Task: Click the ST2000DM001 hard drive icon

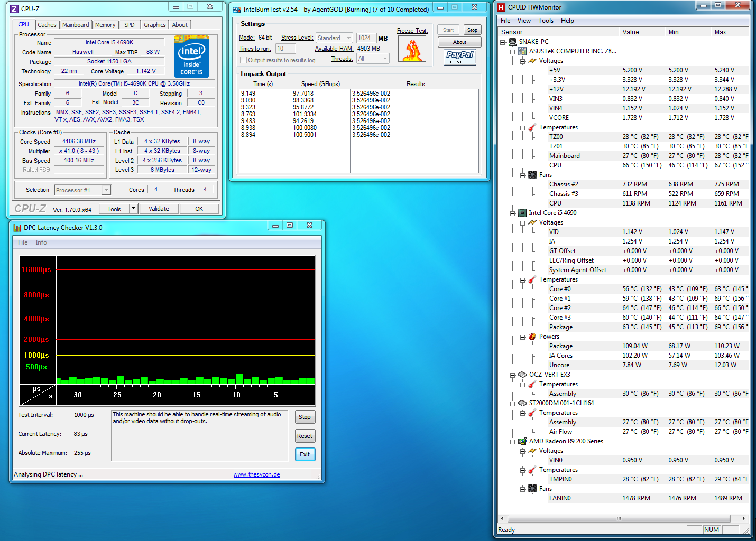Action: click(x=522, y=403)
